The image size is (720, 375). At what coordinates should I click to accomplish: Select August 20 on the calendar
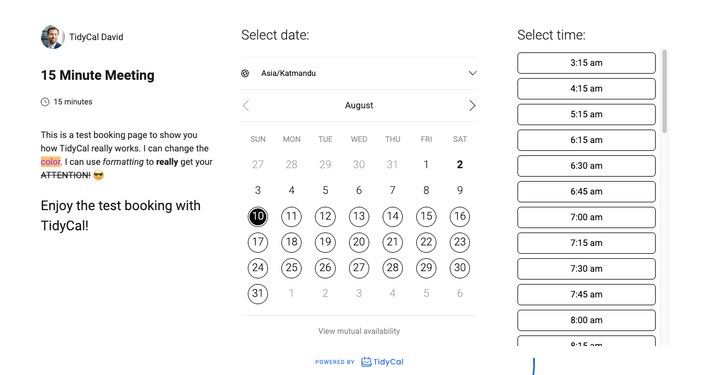359,242
